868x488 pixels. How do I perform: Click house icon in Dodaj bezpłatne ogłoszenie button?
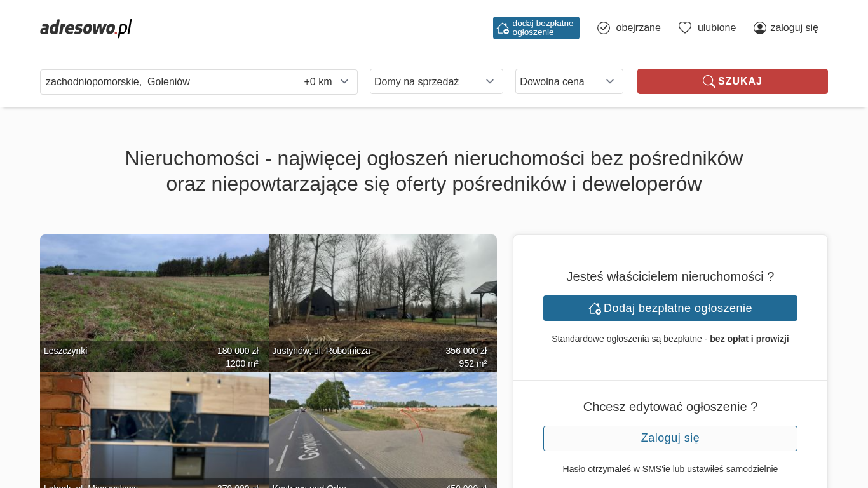pyautogui.click(x=595, y=308)
